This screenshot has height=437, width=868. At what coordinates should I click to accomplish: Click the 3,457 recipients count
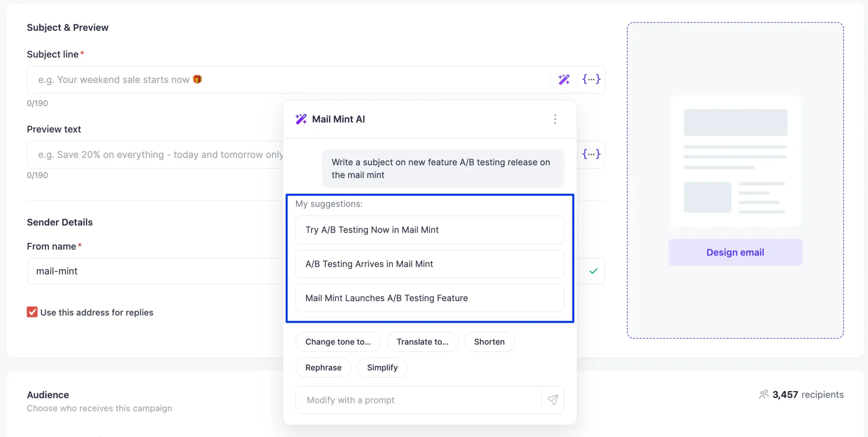pyautogui.click(x=808, y=395)
